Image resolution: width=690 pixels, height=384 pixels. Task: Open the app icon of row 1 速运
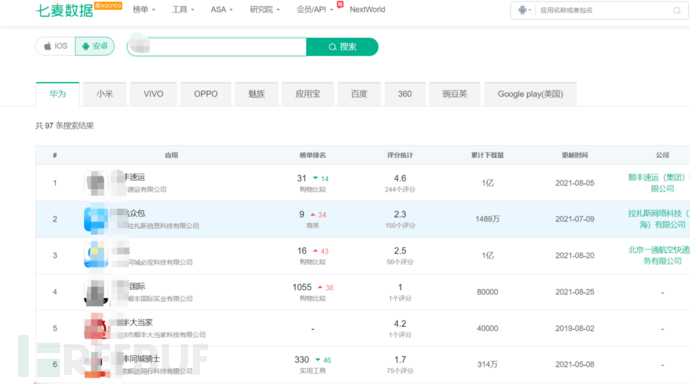pos(96,183)
